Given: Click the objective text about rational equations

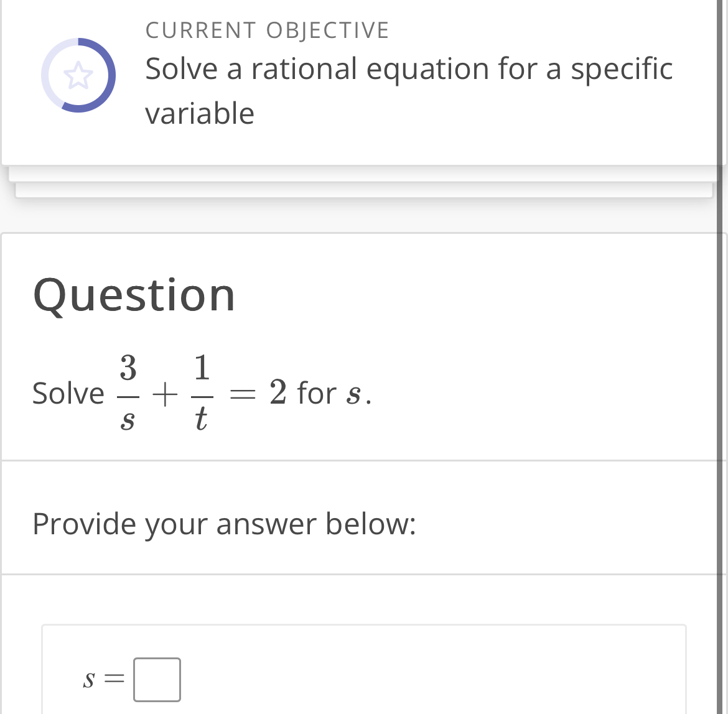Looking at the screenshot, I should coord(409,91).
